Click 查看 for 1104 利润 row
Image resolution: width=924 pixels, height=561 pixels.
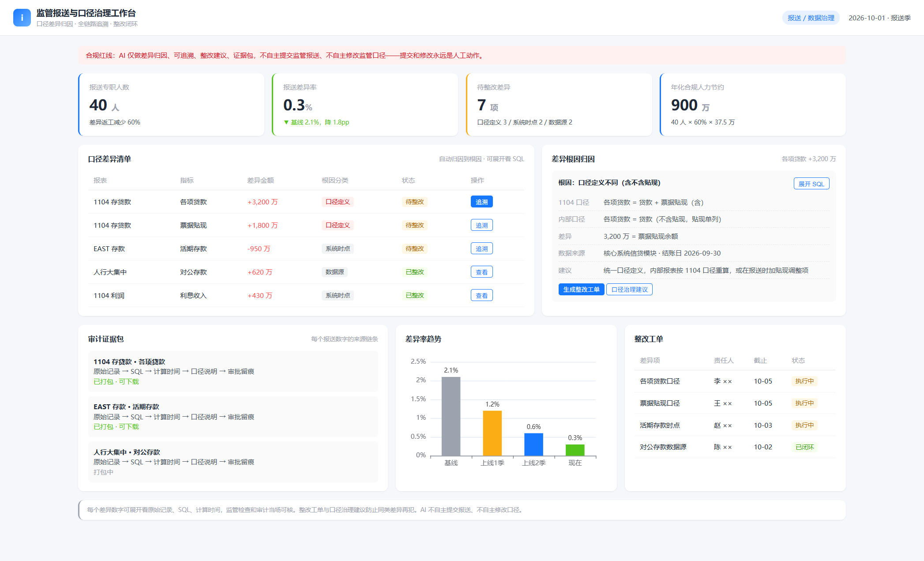tap(481, 295)
